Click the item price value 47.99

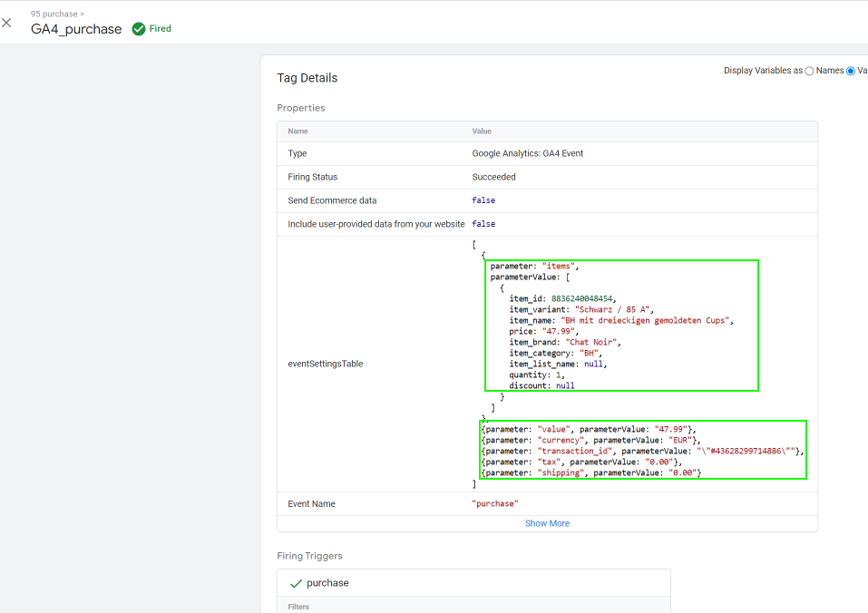[x=558, y=331]
